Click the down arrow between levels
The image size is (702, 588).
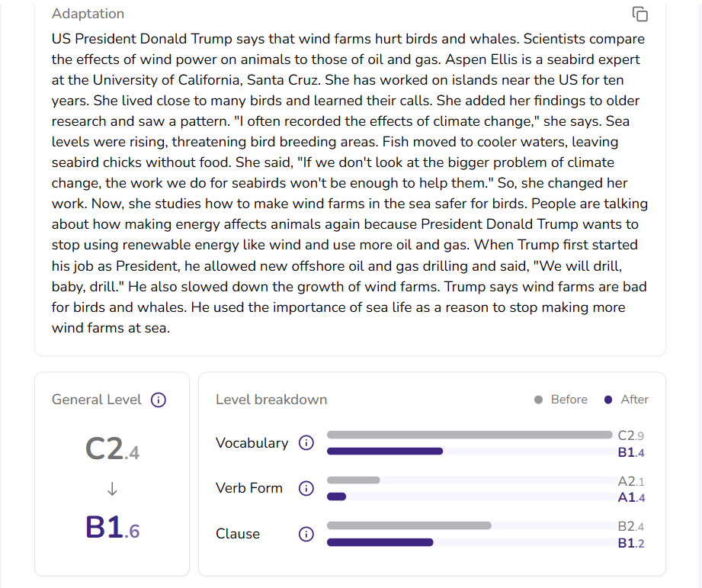(x=112, y=489)
